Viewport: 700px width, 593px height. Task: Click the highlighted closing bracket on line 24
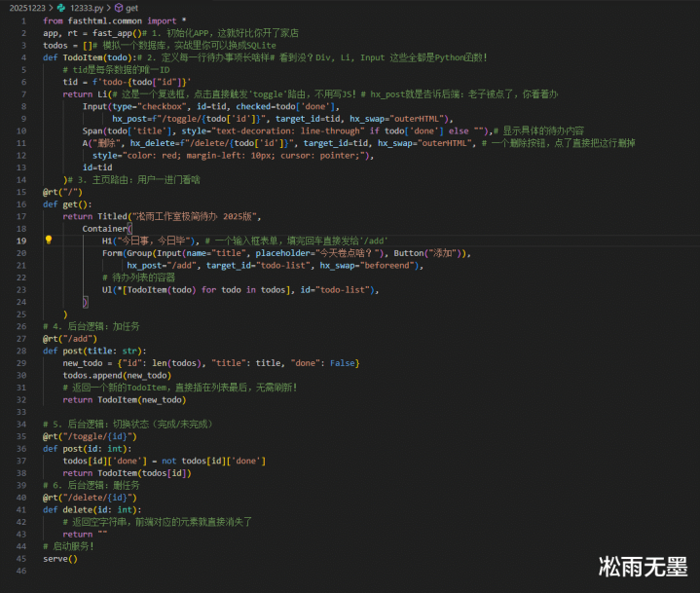(86, 302)
